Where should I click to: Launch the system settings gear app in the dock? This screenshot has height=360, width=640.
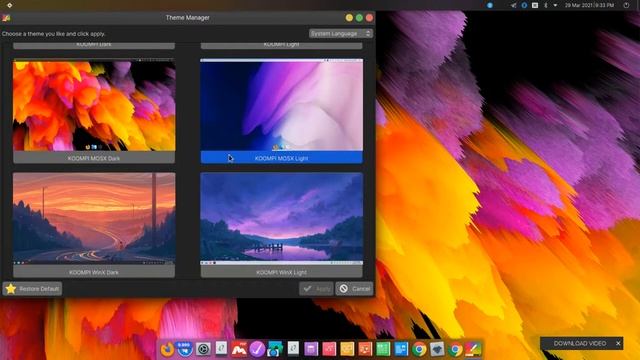tap(203, 349)
